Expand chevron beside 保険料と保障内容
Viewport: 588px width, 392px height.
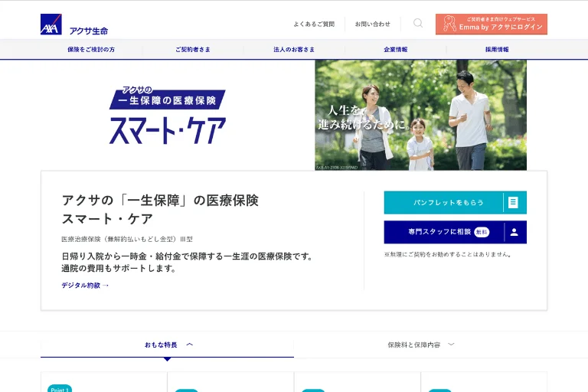(451, 345)
